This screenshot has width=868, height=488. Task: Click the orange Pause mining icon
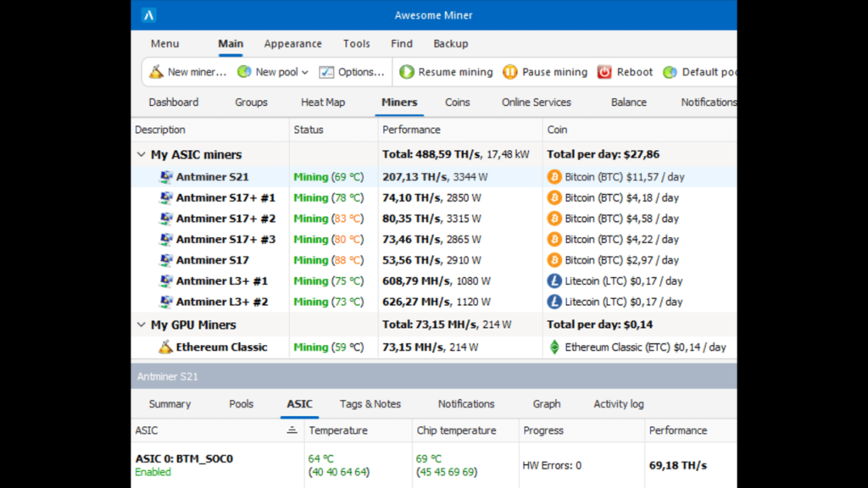point(509,71)
